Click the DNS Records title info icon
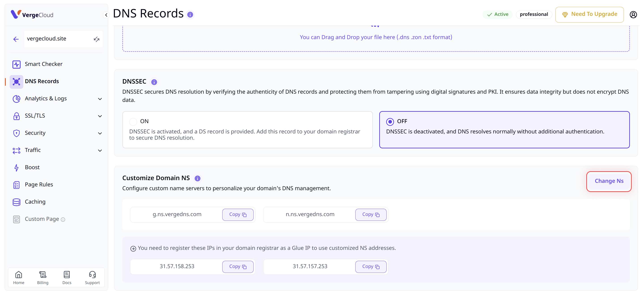The image size is (644, 295). coord(190,15)
